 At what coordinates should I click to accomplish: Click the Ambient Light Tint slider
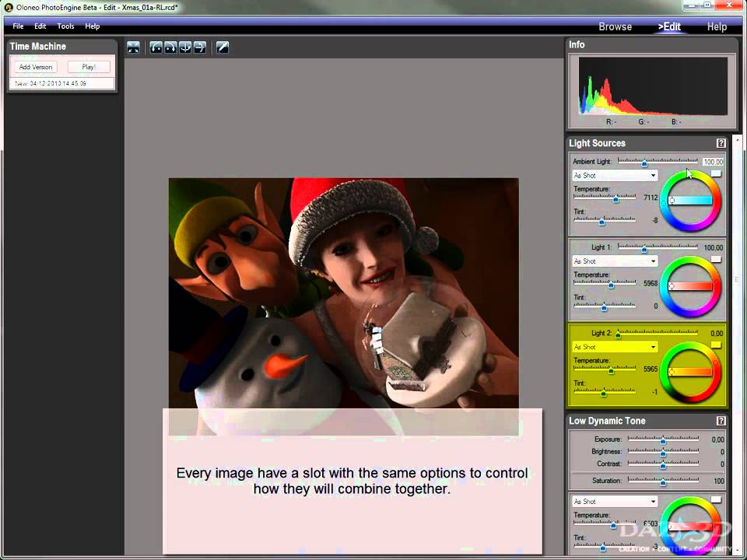pyautogui.click(x=605, y=220)
